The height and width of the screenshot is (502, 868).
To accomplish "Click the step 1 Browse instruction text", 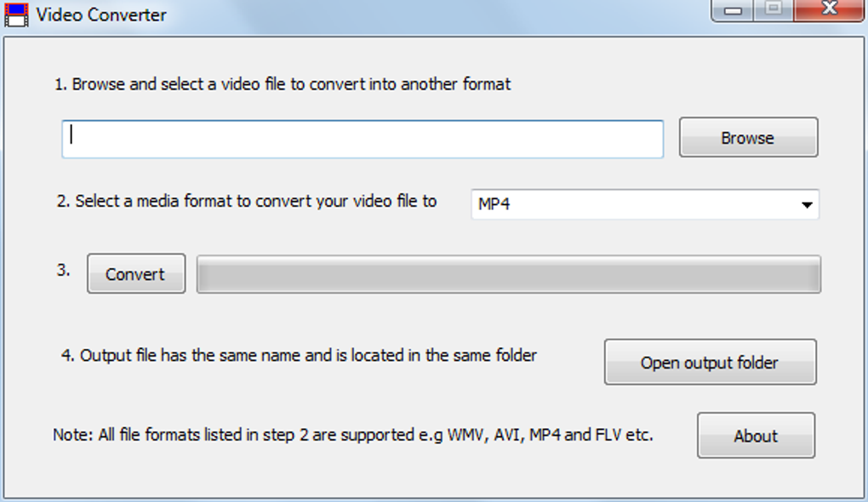I will [x=283, y=84].
